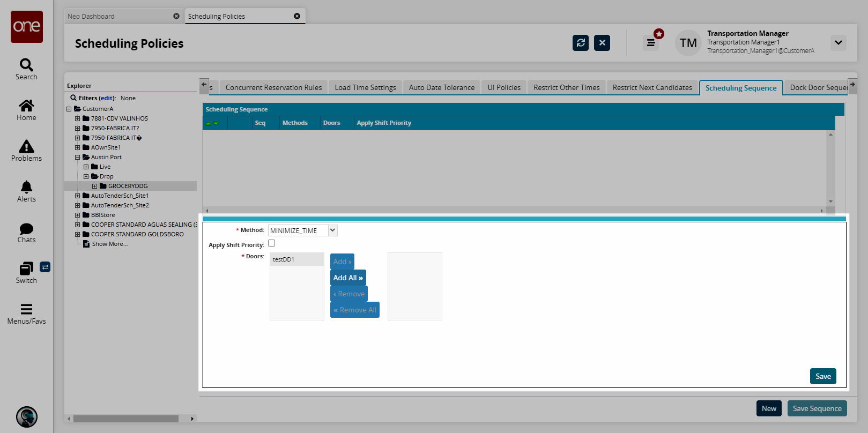Click the Explorer horizontal scrollbar thumb
The image size is (868, 433).
point(126,419)
